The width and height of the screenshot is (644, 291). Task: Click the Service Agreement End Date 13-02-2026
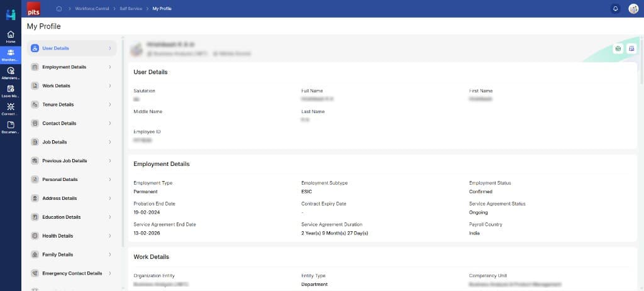[147, 233]
